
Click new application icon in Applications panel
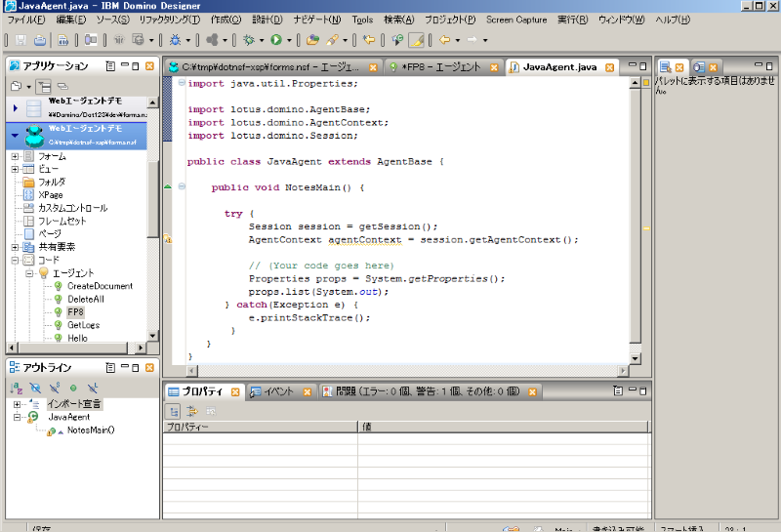[x=17, y=86]
